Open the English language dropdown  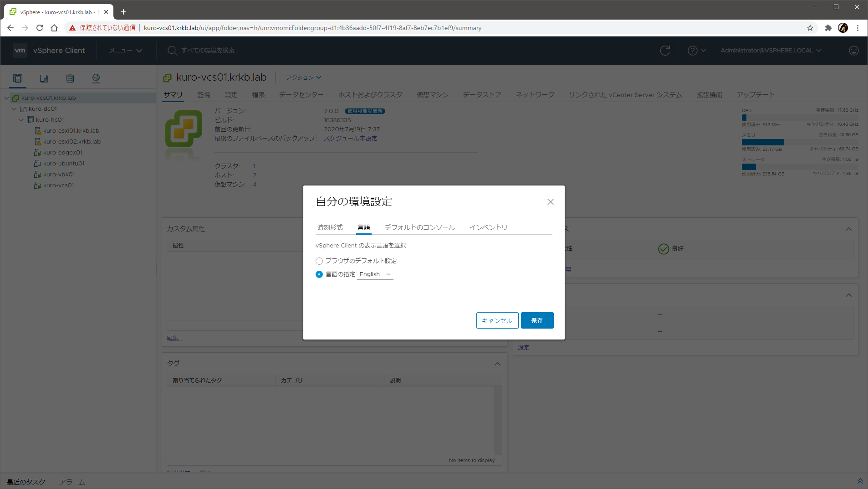click(x=375, y=274)
